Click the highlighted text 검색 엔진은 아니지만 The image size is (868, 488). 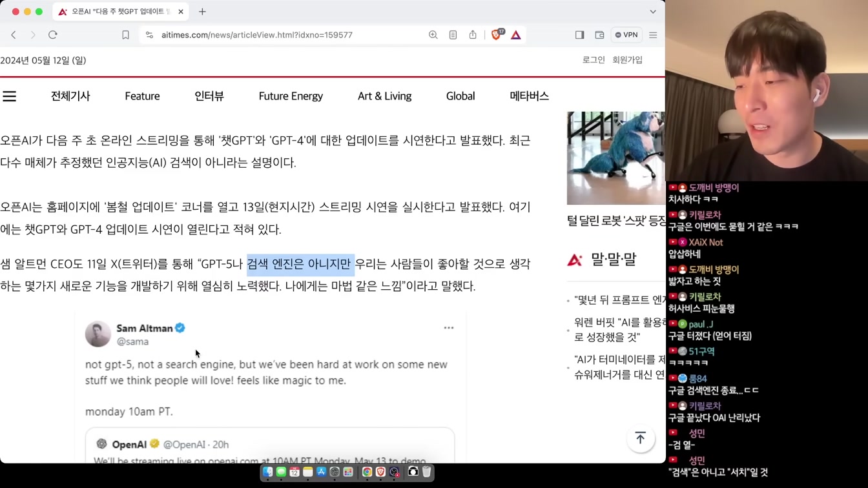[300, 264]
